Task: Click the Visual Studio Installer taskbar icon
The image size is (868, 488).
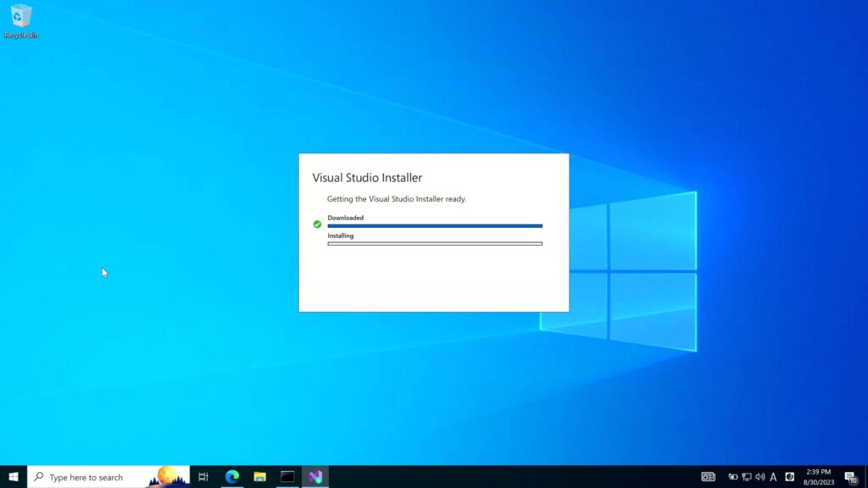Action: 315,477
